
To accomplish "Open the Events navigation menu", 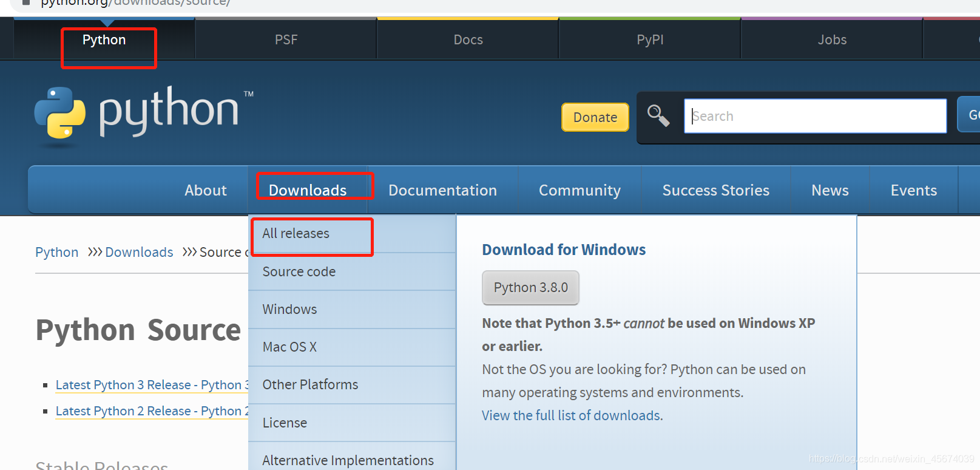I will [914, 190].
